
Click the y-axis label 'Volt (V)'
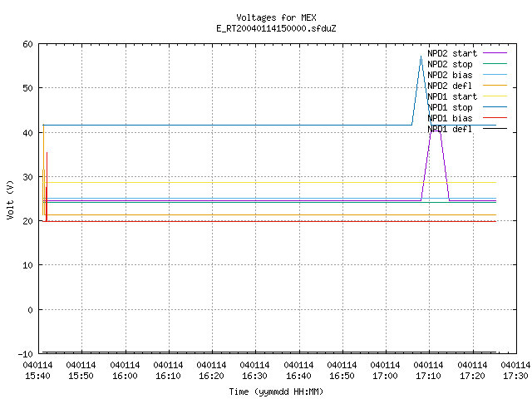(10, 199)
